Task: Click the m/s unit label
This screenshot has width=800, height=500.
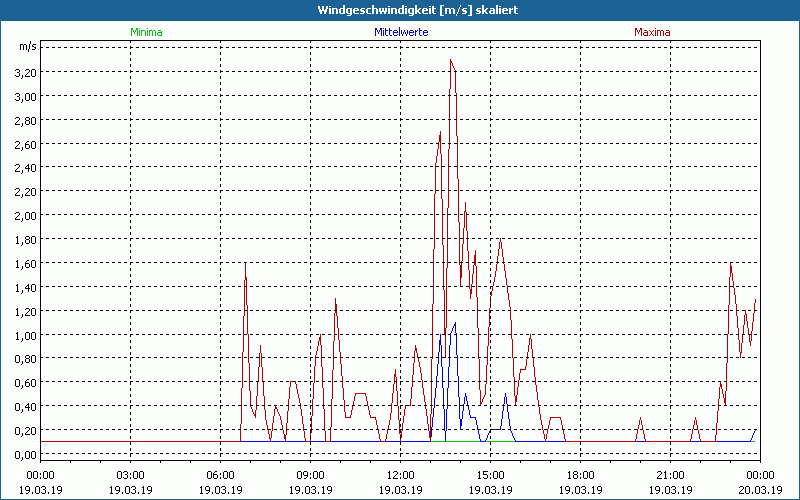Action: click(27, 47)
